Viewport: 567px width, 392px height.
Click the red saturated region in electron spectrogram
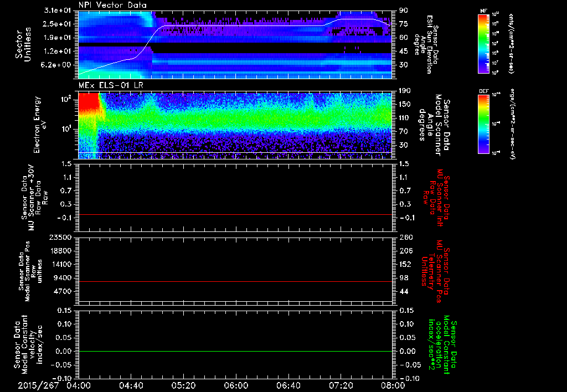click(89, 103)
